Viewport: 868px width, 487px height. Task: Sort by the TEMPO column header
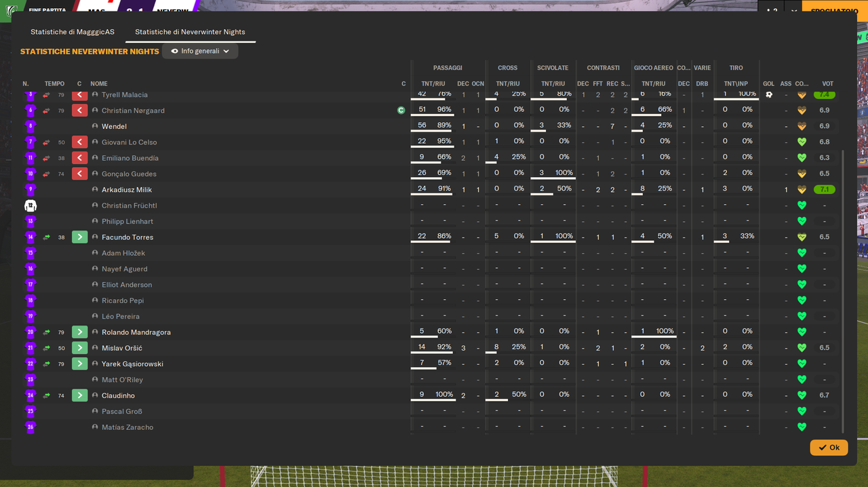tap(54, 84)
